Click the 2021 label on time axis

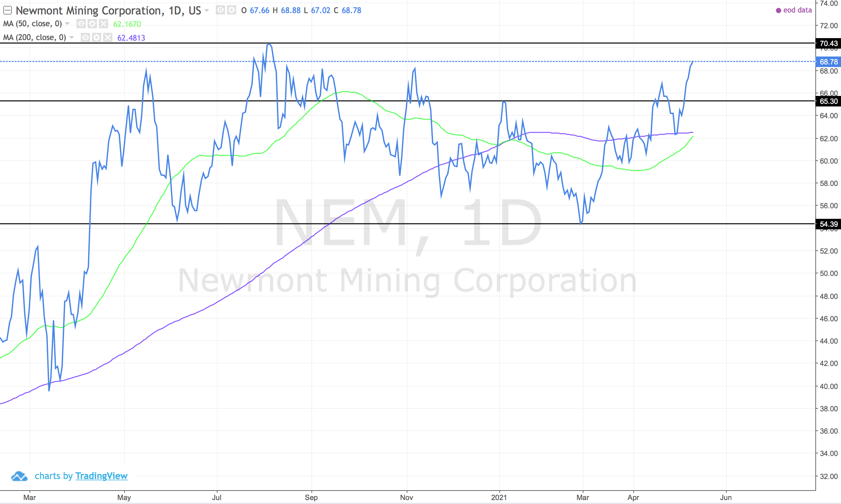tap(499, 497)
